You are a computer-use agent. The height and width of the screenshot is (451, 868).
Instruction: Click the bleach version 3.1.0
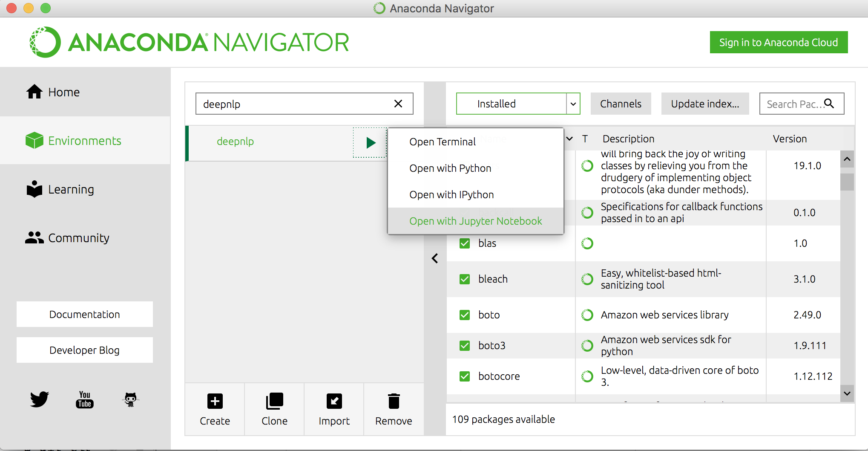804,279
